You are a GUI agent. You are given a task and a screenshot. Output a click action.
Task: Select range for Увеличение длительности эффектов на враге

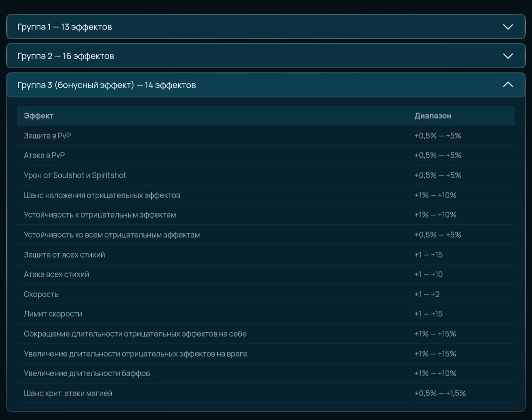click(435, 354)
